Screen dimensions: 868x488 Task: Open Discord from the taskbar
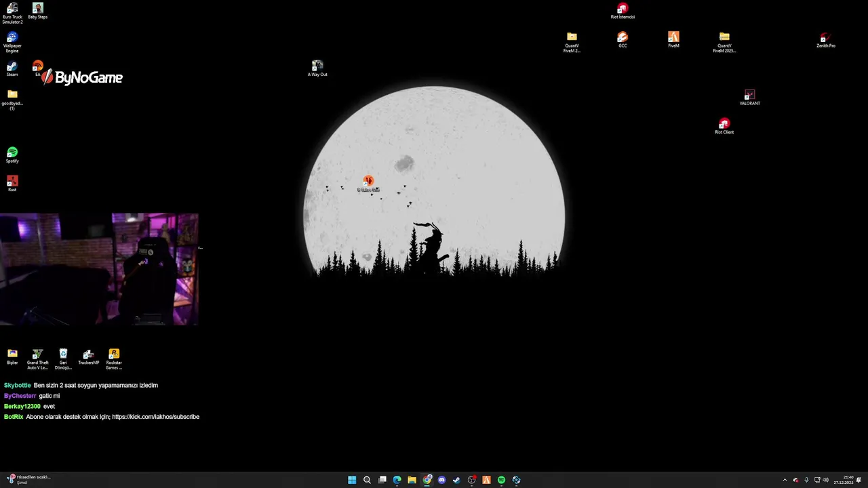click(441, 480)
